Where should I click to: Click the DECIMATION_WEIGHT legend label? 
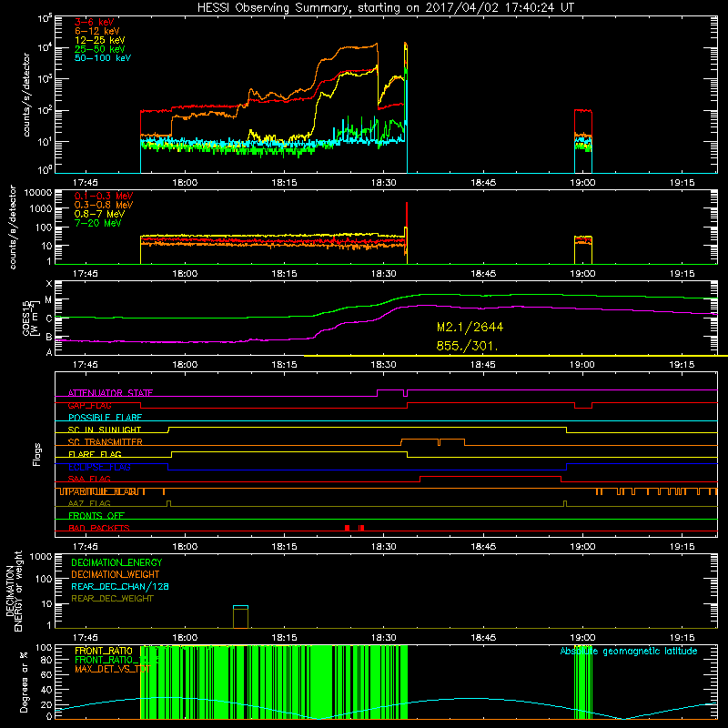pos(116,574)
